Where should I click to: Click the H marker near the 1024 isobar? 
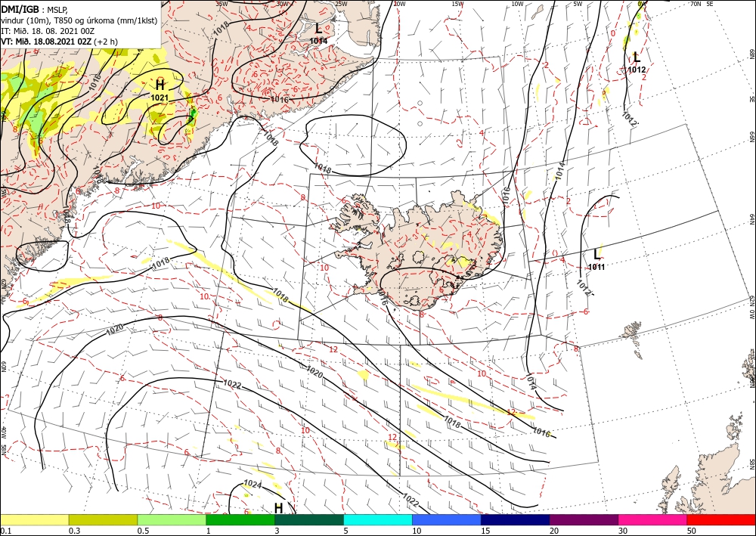(x=279, y=508)
